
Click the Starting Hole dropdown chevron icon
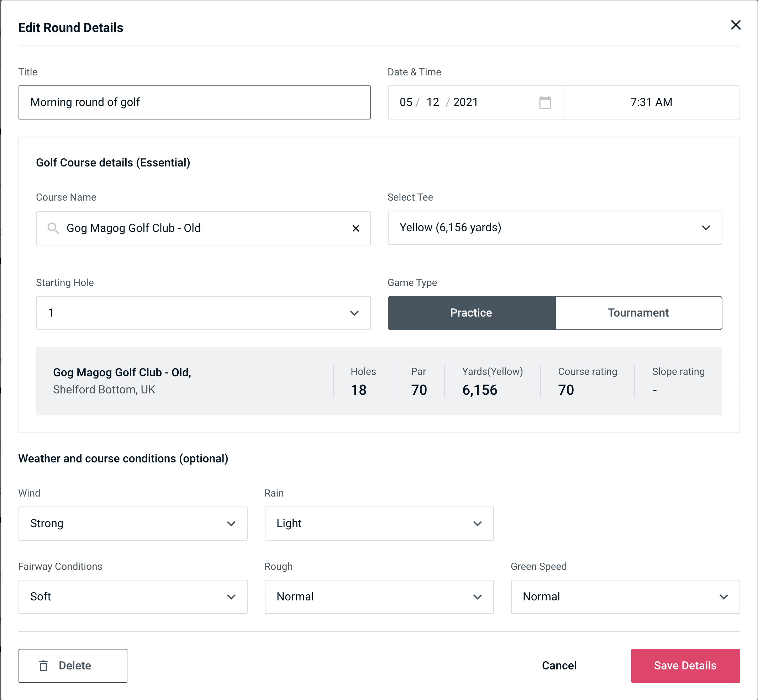click(356, 313)
